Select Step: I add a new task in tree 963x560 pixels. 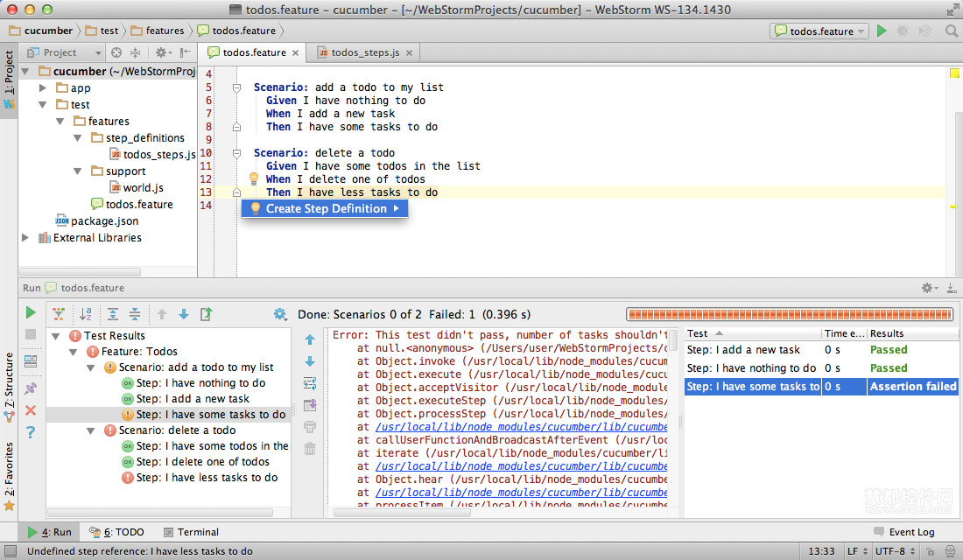pos(186,398)
